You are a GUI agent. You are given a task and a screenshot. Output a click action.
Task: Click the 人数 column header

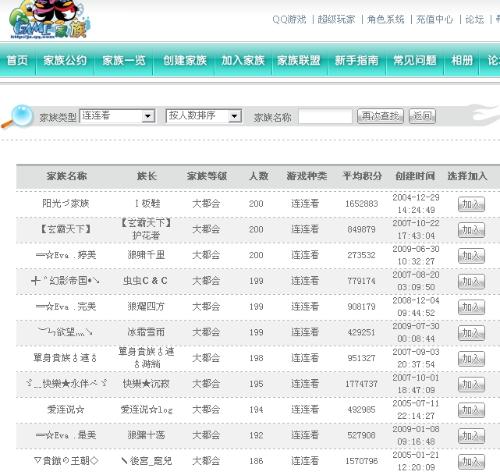[x=259, y=176]
